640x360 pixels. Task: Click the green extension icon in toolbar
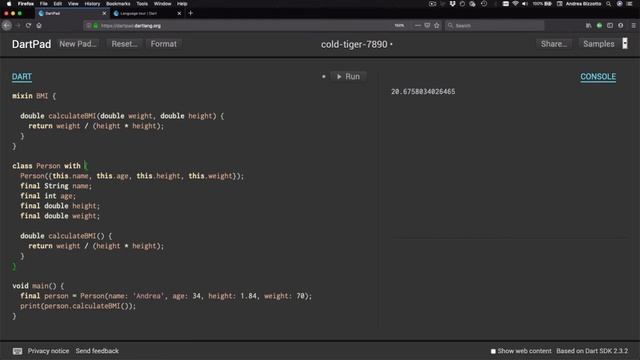coord(599,25)
